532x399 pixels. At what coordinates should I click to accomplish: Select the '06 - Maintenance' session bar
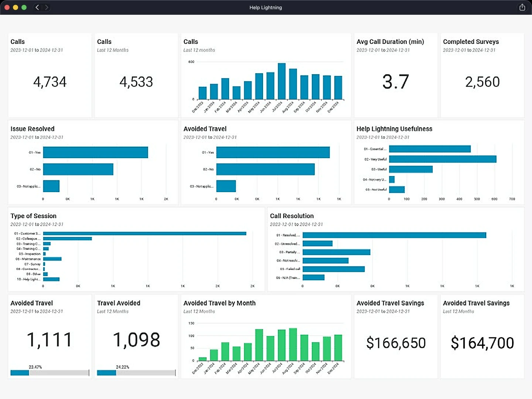52,259
